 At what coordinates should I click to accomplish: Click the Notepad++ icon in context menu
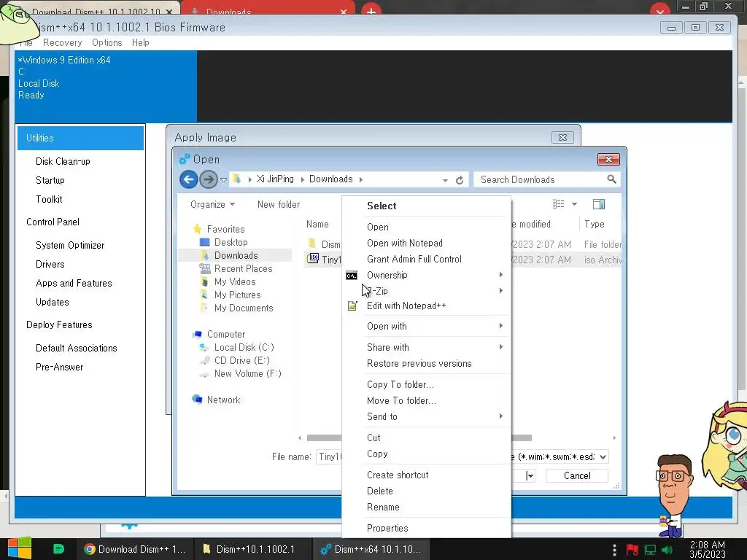tap(352, 306)
